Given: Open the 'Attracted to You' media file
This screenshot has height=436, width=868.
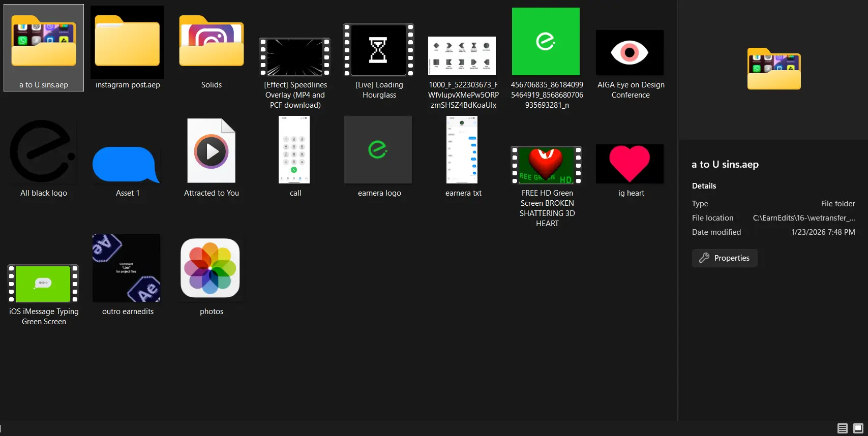Looking at the screenshot, I should (x=211, y=151).
